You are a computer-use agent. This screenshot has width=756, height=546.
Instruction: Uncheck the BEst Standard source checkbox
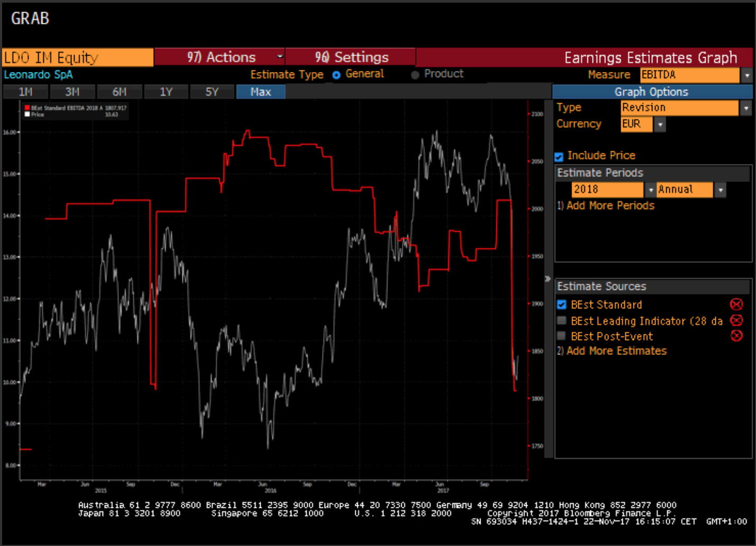[x=561, y=304]
